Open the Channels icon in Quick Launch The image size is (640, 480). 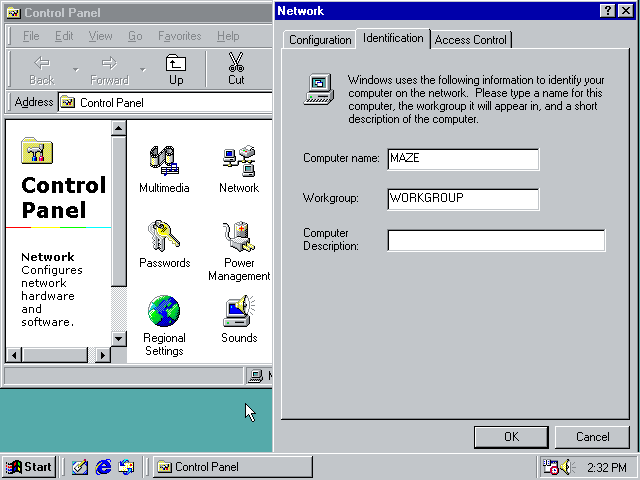[x=126, y=467]
